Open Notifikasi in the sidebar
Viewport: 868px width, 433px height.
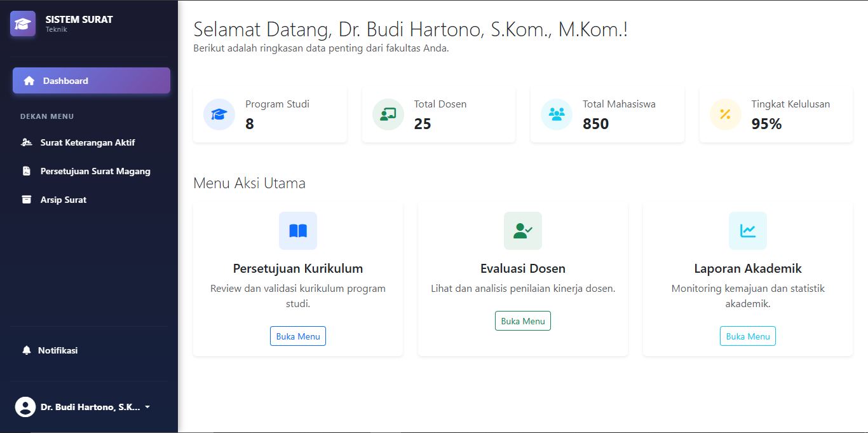pyautogui.click(x=57, y=350)
